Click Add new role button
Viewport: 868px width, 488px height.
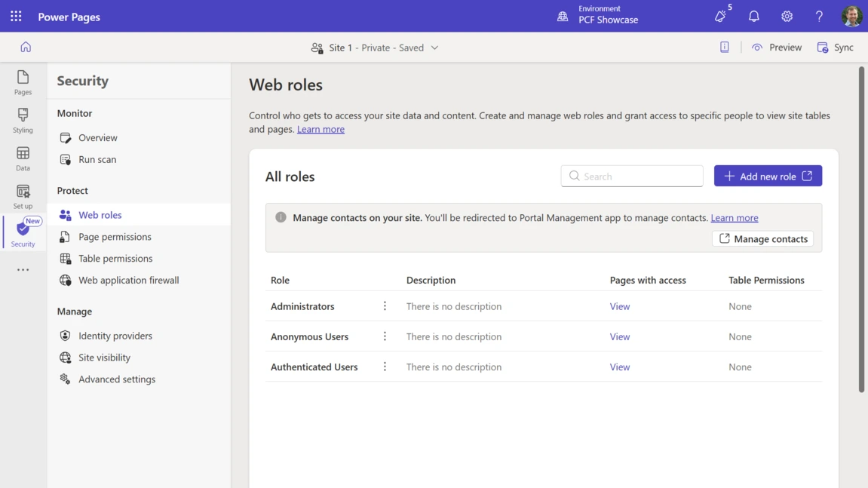768,176
